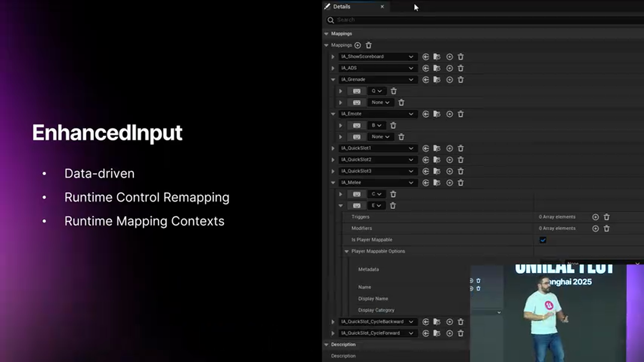
Task: Add a new entry beside Mappings header
Action: pyautogui.click(x=358, y=45)
